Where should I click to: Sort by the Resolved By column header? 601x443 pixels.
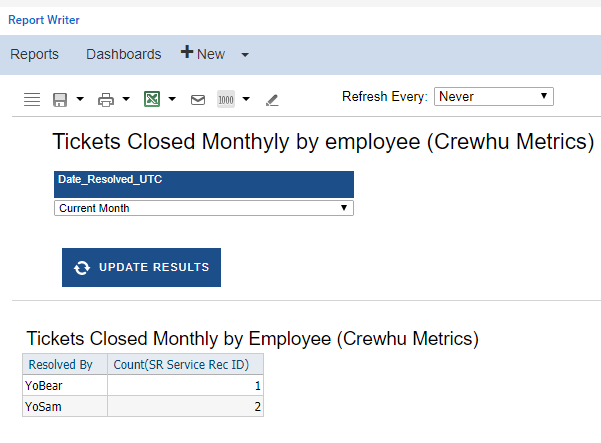click(x=61, y=364)
